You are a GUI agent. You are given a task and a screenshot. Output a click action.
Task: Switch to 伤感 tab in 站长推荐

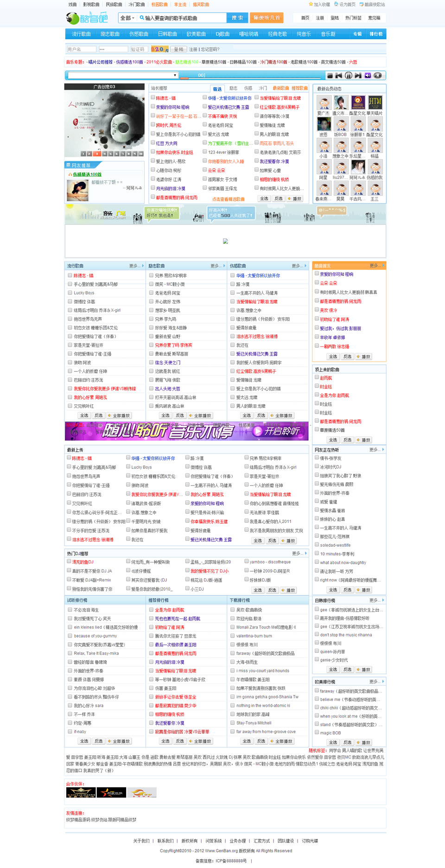point(248,88)
